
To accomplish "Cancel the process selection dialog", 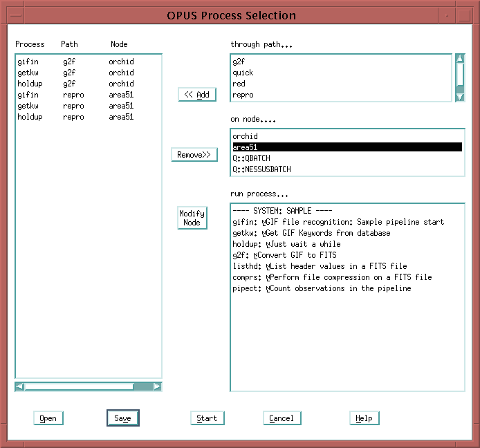I will click(281, 418).
